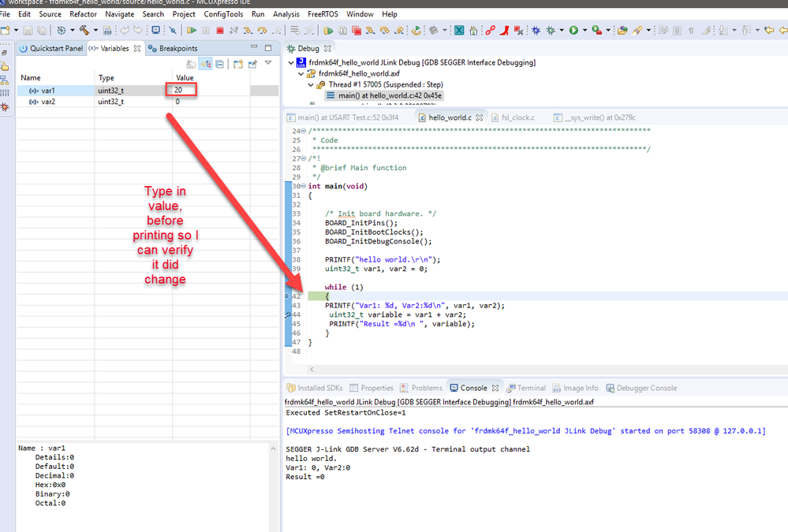This screenshot has height=532, width=788.
Task: Click the editor horizontal scroll left arrow
Action: pos(312,369)
